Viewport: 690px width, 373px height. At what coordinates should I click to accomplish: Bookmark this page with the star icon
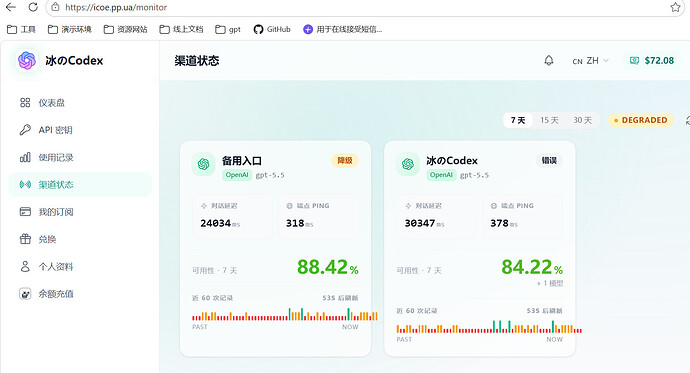point(675,7)
